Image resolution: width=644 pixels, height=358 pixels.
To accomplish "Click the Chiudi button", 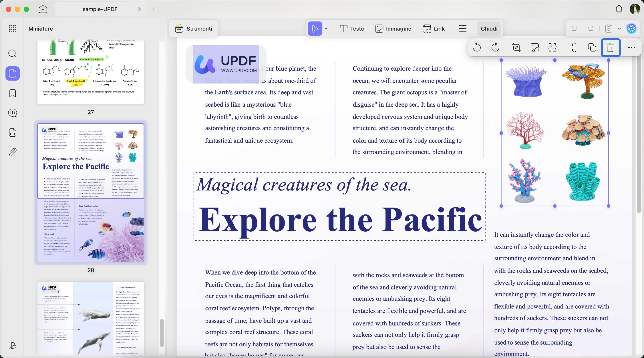I will click(x=489, y=29).
